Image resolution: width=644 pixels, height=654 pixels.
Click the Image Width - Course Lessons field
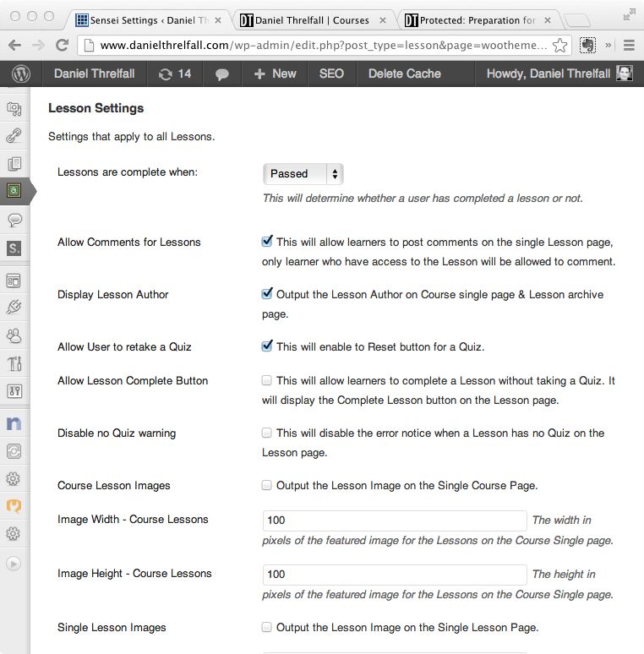[395, 520]
